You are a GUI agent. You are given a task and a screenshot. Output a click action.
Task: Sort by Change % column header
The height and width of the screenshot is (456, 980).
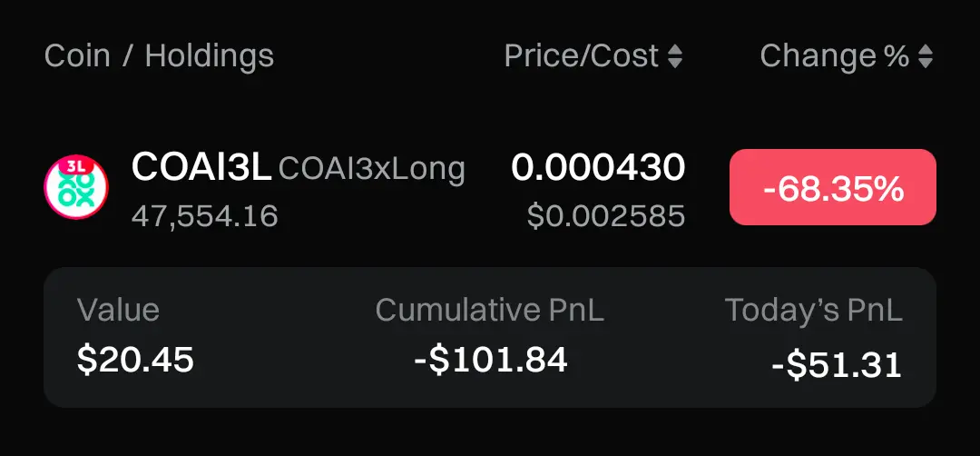(x=847, y=56)
